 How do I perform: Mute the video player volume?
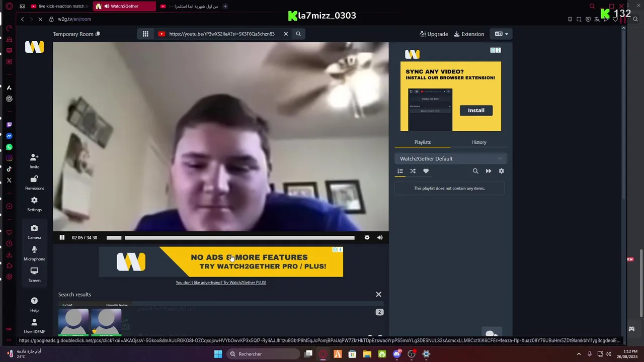380,238
